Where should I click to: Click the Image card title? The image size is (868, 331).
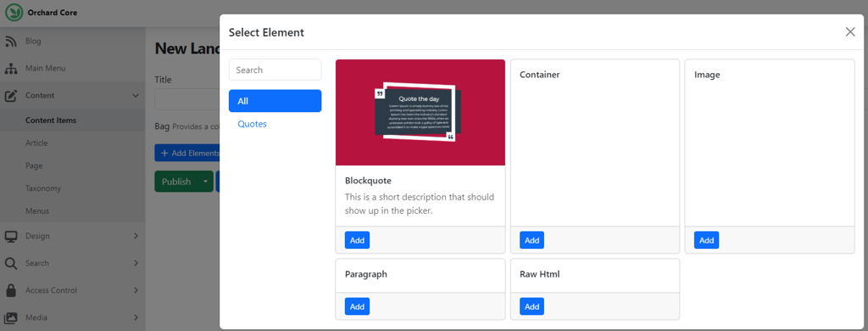tap(707, 75)
